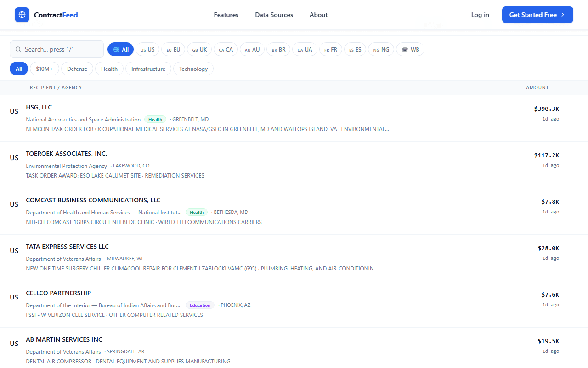Click the chevron in Get Started Free
Viewport: 588px width, 368px height.
tap(562, 15)
